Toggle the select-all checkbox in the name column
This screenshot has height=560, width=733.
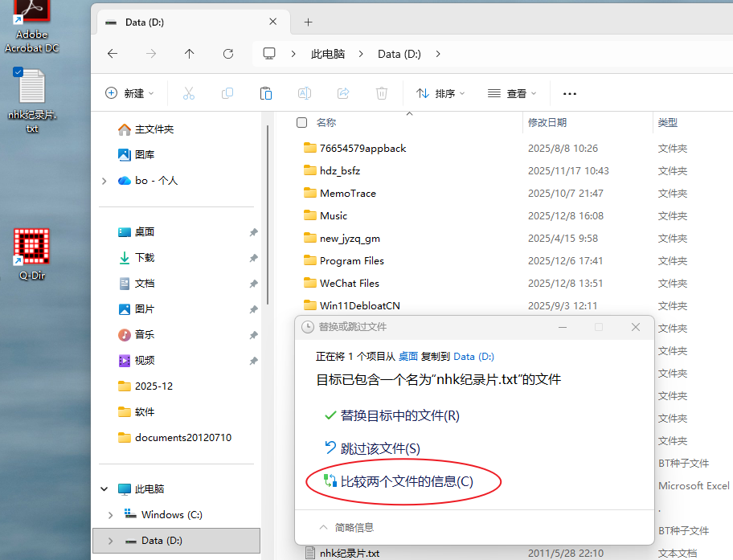pyautogui.click(x=301, y=123)
